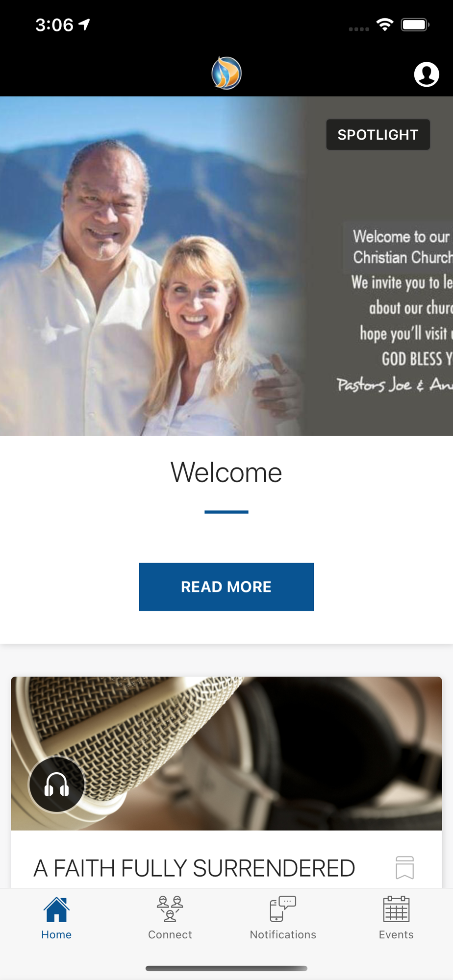The height and width of the screenshot is (980, 453).
Task: Click the SPOTLIGHT badge
Action: tap(378, 135)
